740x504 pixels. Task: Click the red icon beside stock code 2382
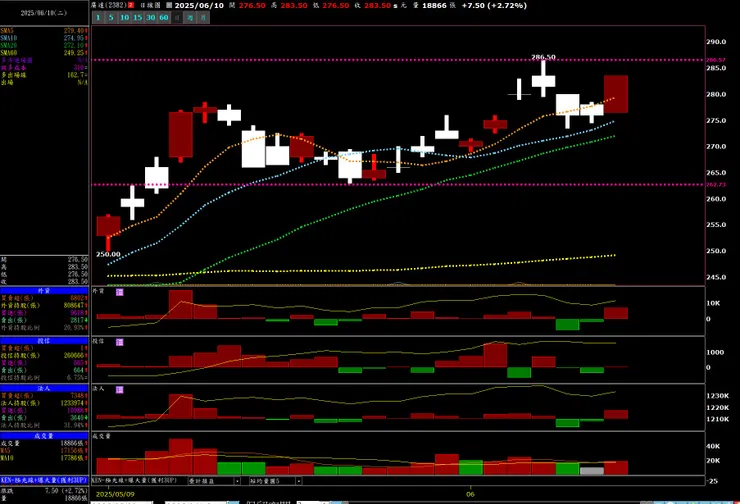(131, 5)
